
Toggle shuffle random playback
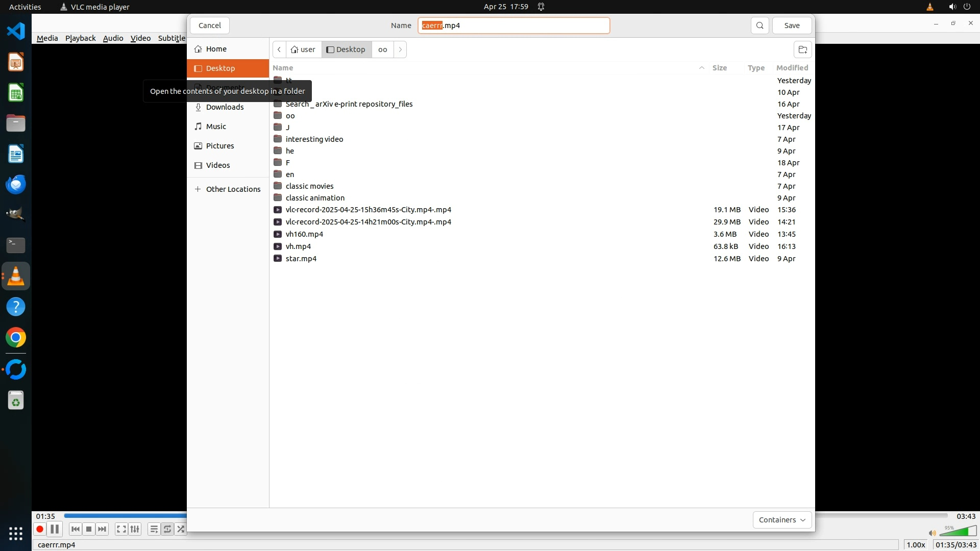(181, 529)
